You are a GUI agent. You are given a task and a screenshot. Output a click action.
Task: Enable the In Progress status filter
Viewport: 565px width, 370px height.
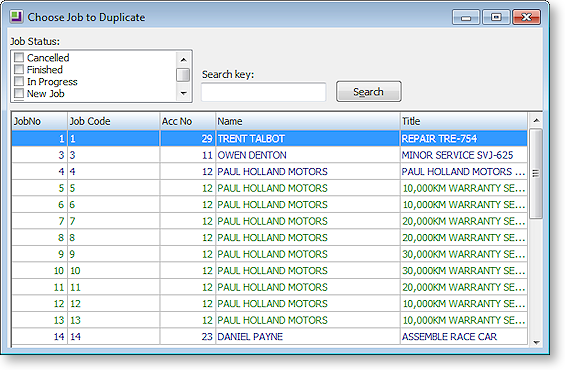[19, 81]
